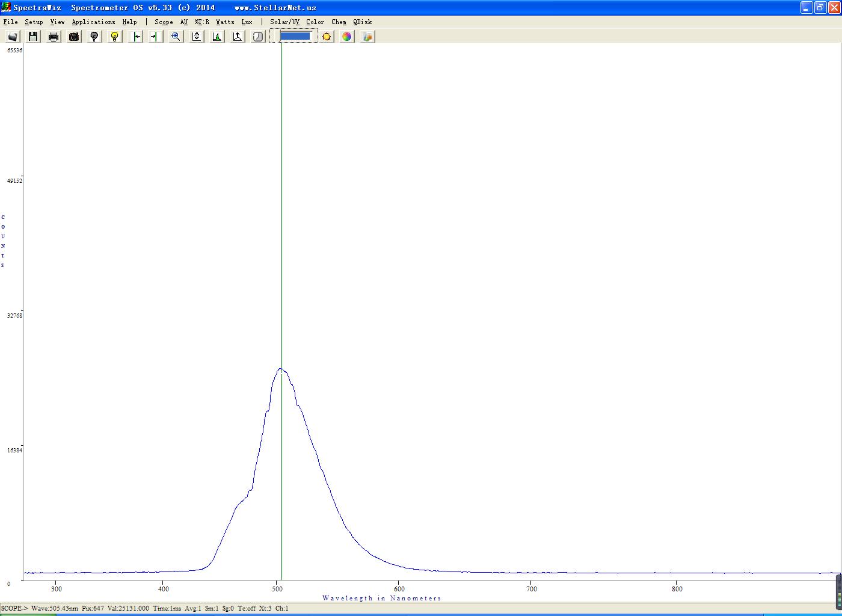
Task: Open the color wheel icon
Action: (347, 37)
